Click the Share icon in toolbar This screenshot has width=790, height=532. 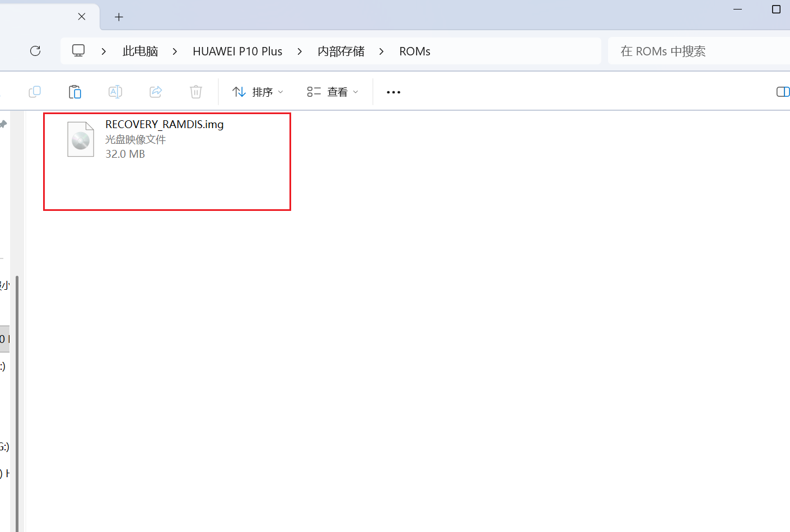pos(156,92)
